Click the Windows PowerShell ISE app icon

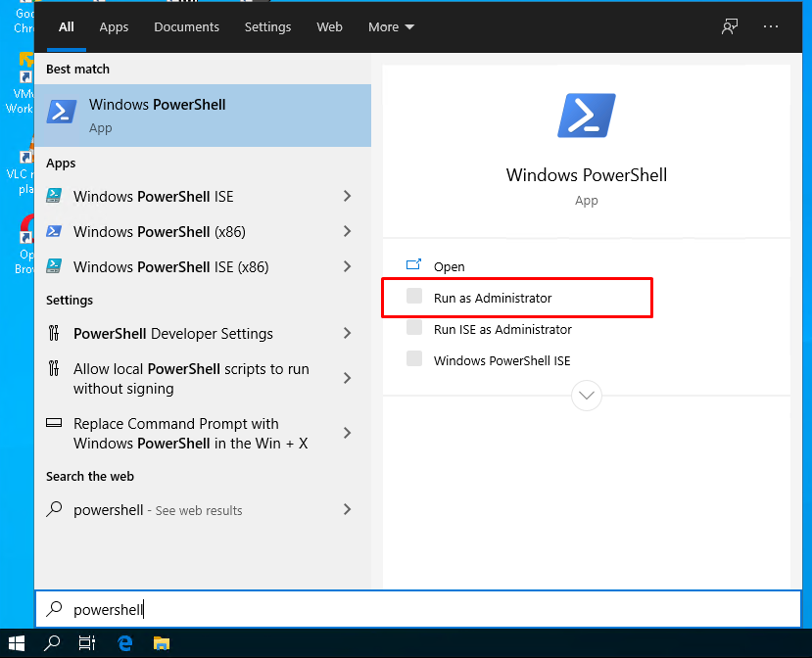click(x=54, y=196)
